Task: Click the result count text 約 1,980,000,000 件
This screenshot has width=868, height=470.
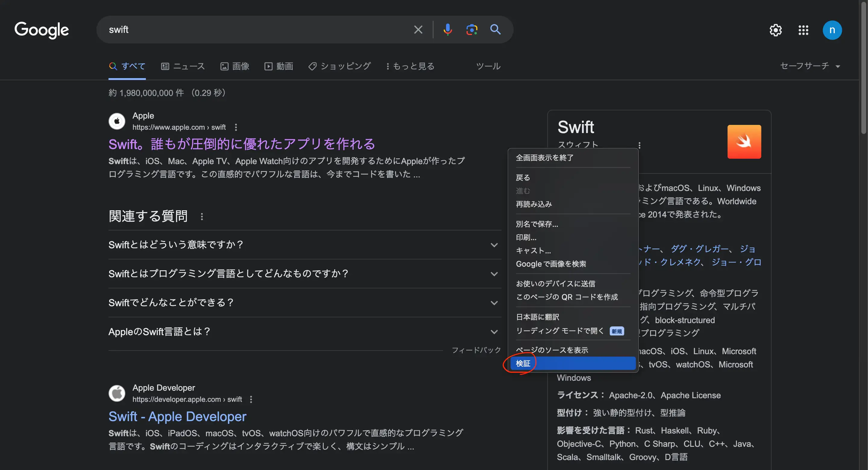Action: pyautogui.click(x=146, y=93)
